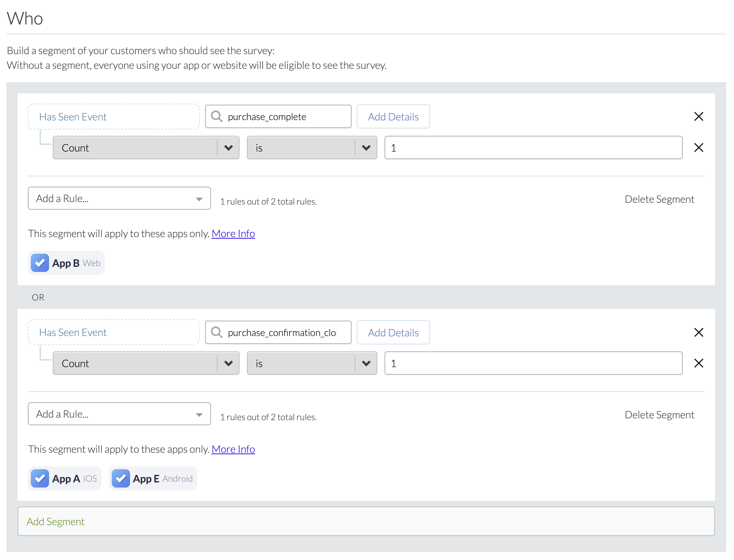Toggle the App E Android checkbox
The image size is (734, 560).
click(121, 478)
